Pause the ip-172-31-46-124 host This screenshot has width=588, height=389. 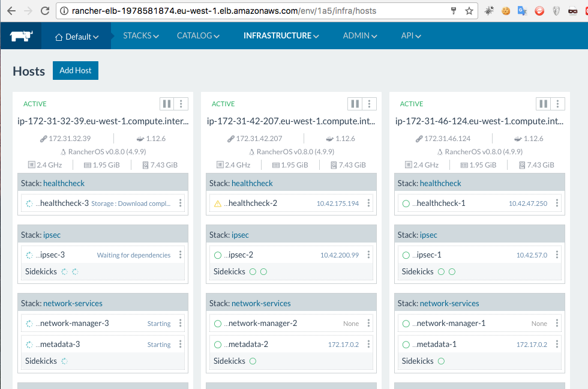tap(543, 103)
